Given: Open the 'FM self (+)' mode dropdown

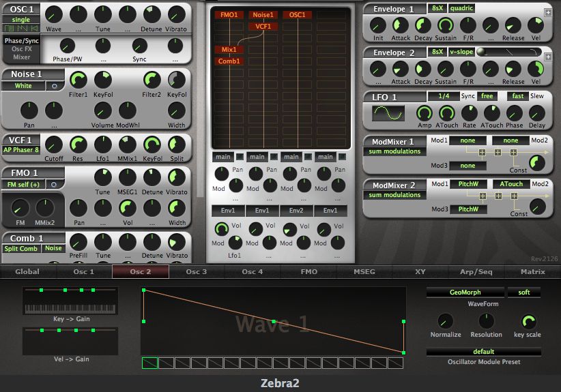Looking at the screenshot, I should 24,184.
